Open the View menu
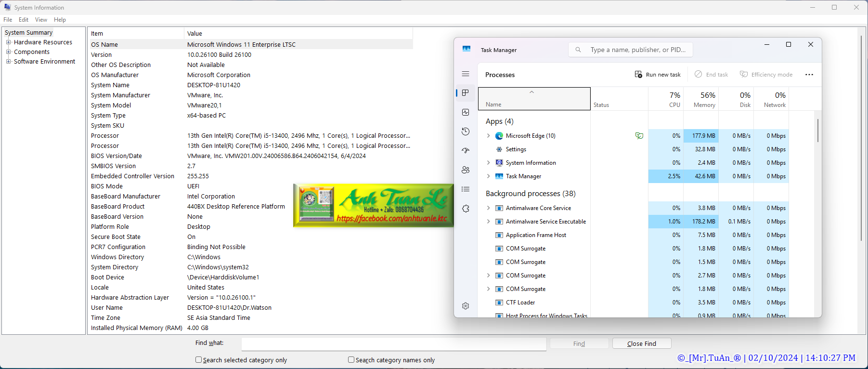Screen dimensions: 868x369 pos(41,20)
